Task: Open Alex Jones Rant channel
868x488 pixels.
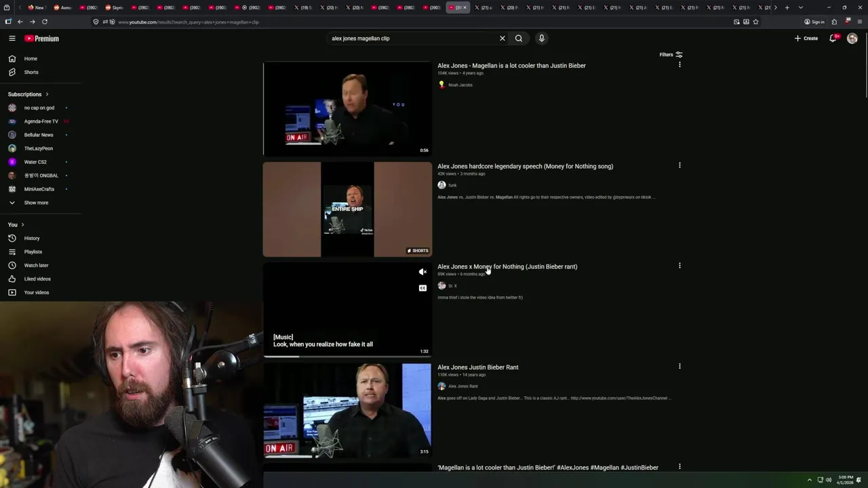Action: click(x=462, y=386)
